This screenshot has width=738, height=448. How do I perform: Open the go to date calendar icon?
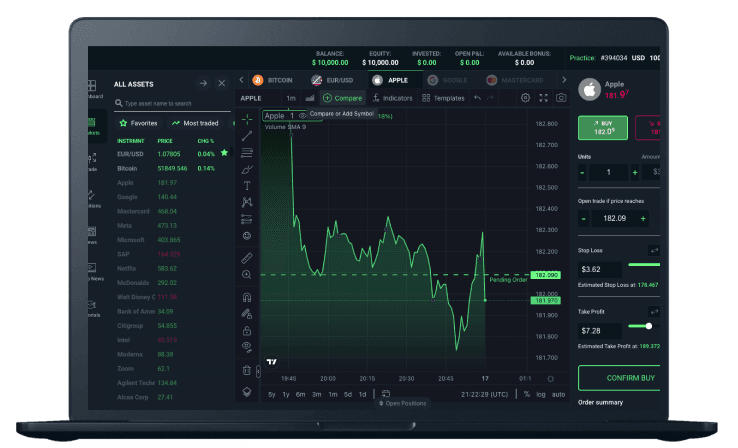[385, 393]
